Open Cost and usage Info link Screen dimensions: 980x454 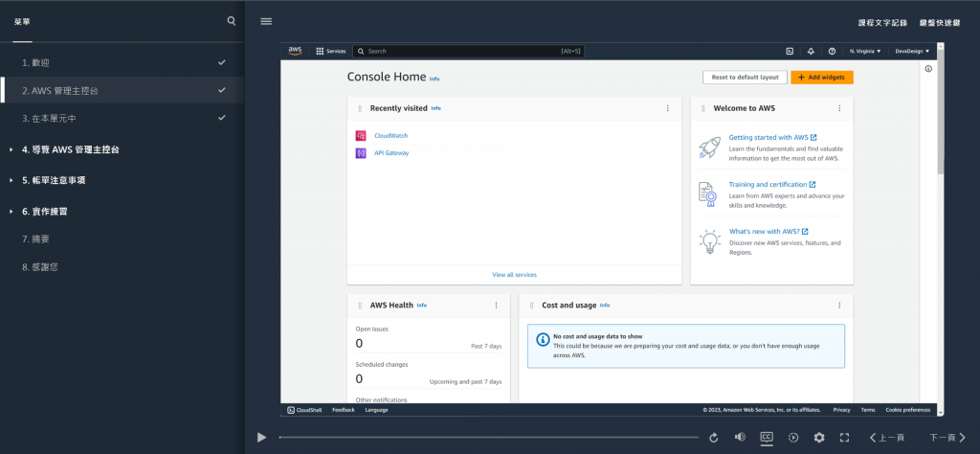[x=605, y=306]
